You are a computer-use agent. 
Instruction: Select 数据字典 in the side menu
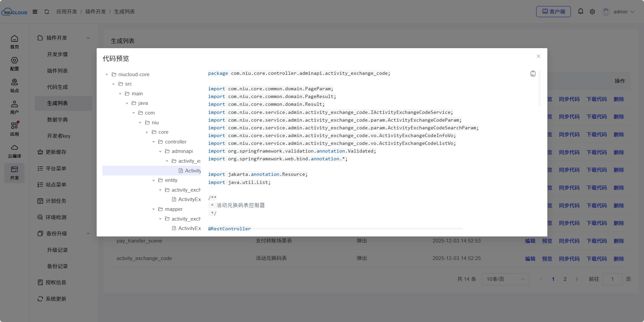[58, 120]
